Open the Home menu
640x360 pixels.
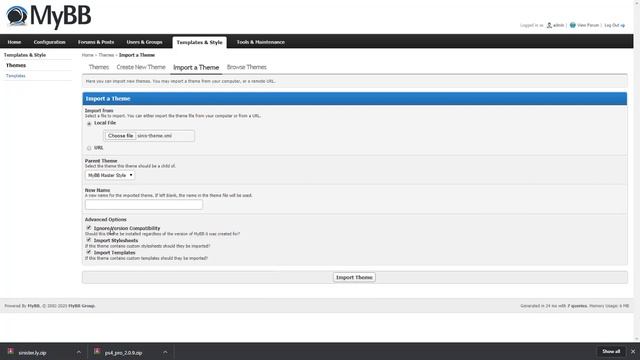[14, 42]
